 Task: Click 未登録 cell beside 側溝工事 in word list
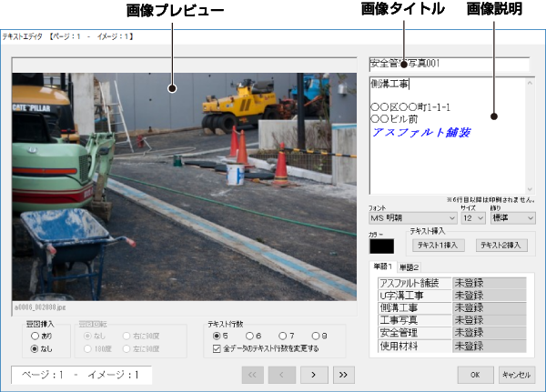tap(490, 307)
